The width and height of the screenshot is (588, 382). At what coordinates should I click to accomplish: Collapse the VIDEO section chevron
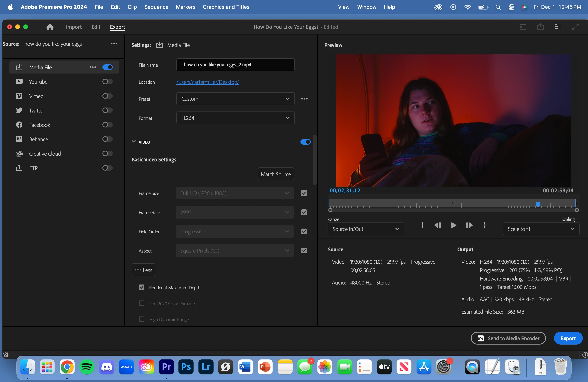(134, 142)
